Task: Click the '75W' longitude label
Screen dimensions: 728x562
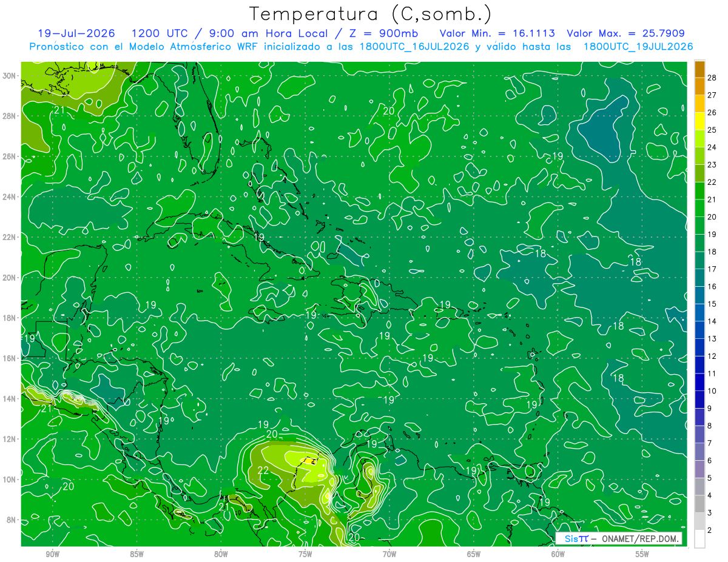Action: 305,554
